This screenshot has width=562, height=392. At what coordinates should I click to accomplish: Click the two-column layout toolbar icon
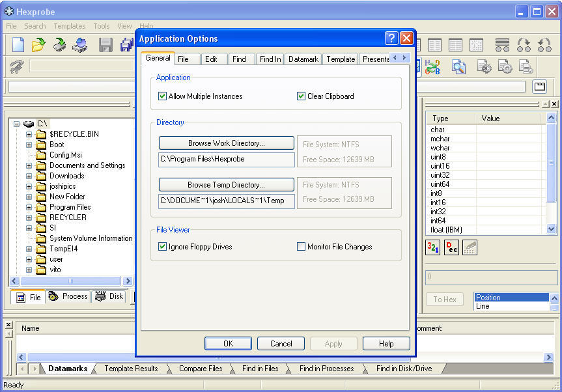(x=434, y=45)
